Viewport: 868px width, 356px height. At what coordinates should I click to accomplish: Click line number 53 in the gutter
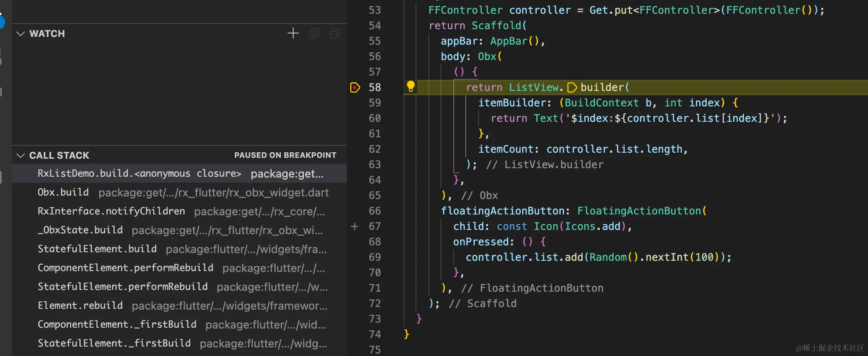click(375, 10)
